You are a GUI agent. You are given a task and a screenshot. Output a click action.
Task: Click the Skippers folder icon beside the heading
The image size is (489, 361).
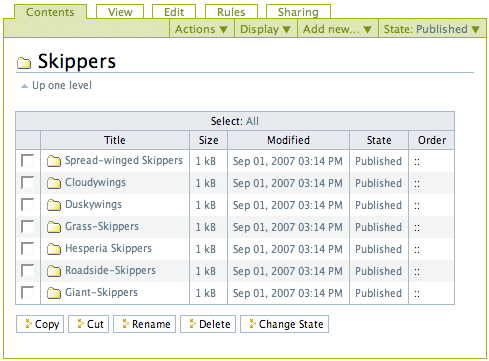24,62
